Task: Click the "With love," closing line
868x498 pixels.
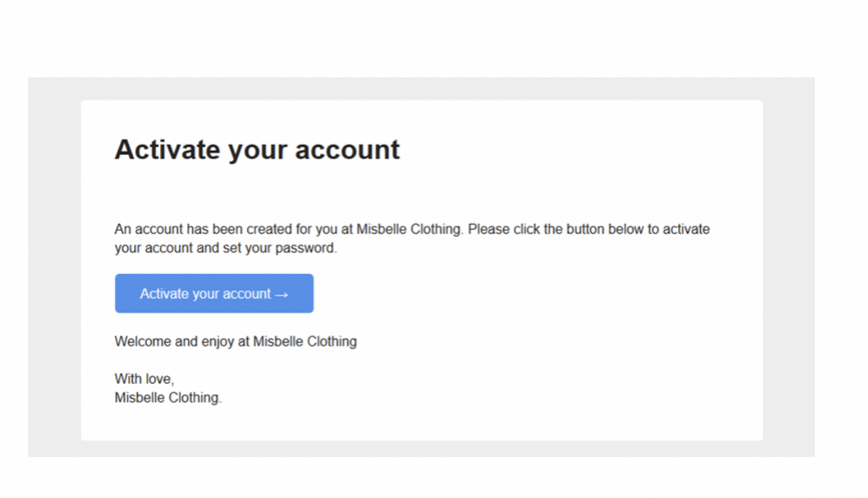Action: tap(144, 380)
